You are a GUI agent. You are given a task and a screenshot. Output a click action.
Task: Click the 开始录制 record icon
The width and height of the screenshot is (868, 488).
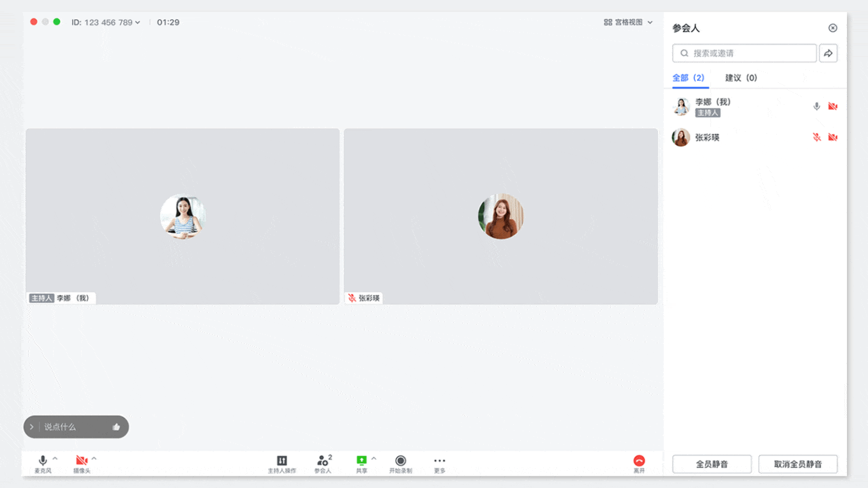(x=400, y=461)
